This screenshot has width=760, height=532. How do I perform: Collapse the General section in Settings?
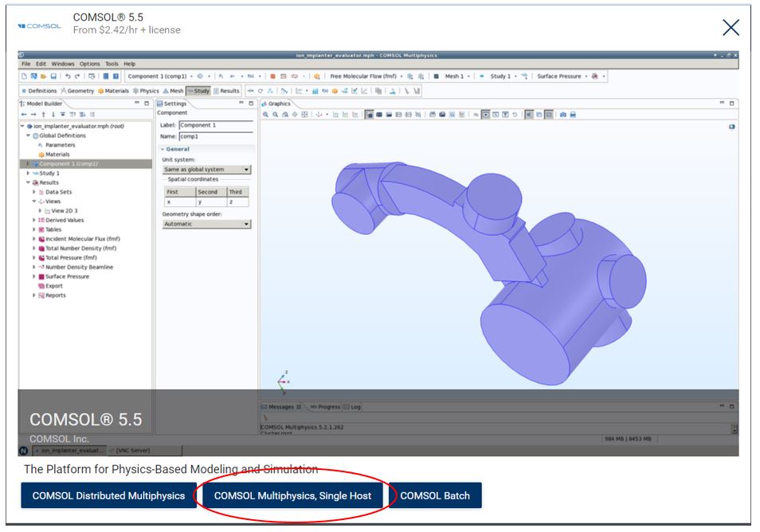163,149
